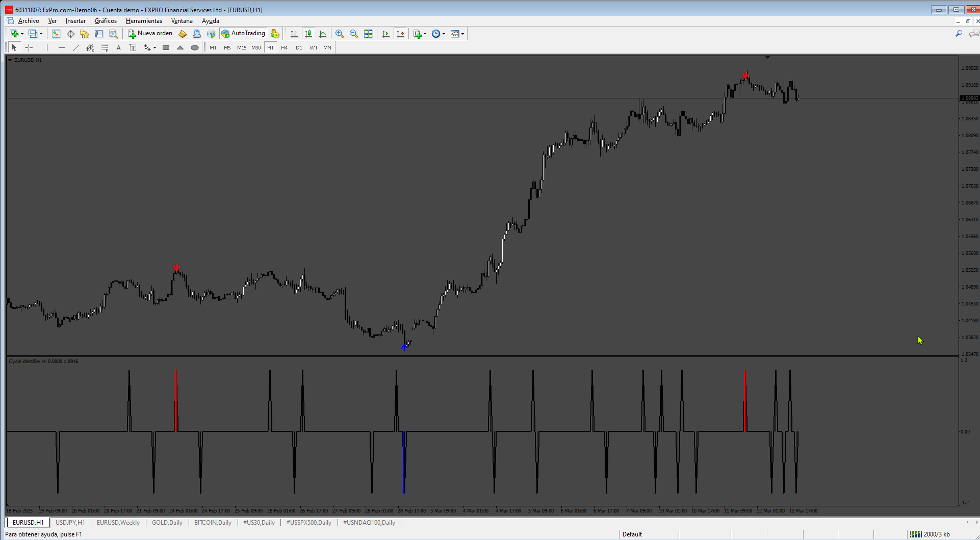Toggle the AutoTrading button
Image resolution: width=980 pixels, height=540 pixels.
click(x=243, y=34)
